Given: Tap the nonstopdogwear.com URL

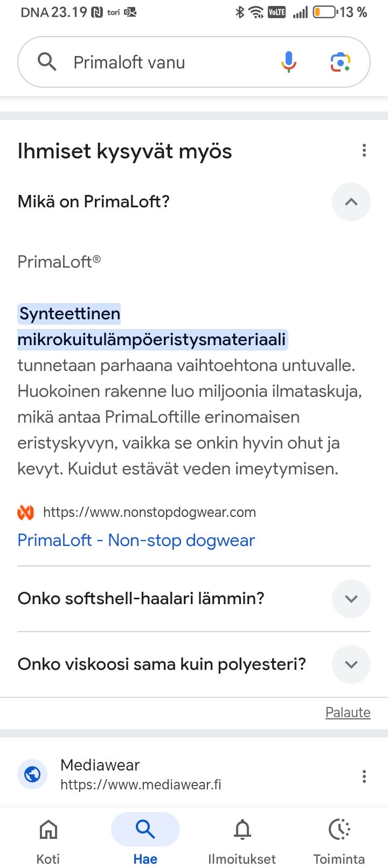Looking at the screenshot, I should pos(149,512).
